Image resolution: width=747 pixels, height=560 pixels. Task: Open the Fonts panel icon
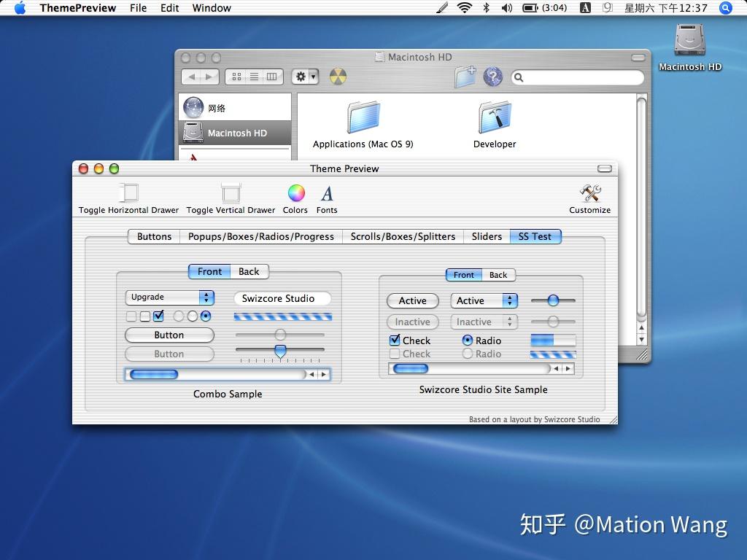[326, 193]
